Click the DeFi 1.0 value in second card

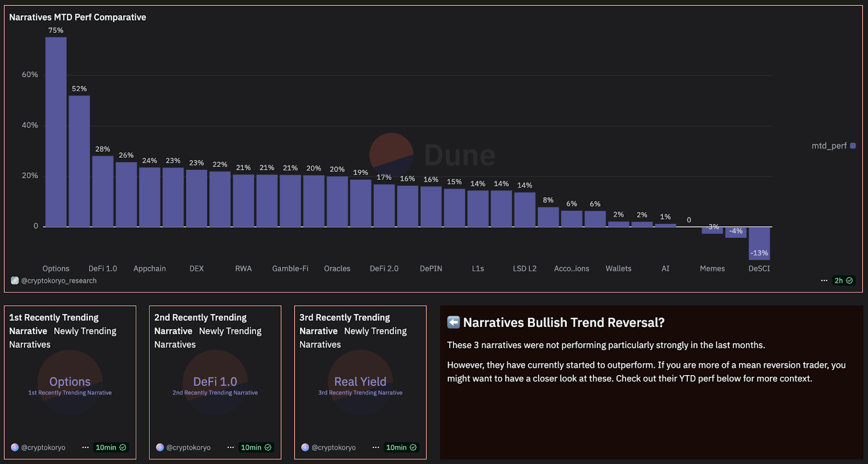[215, 382]
